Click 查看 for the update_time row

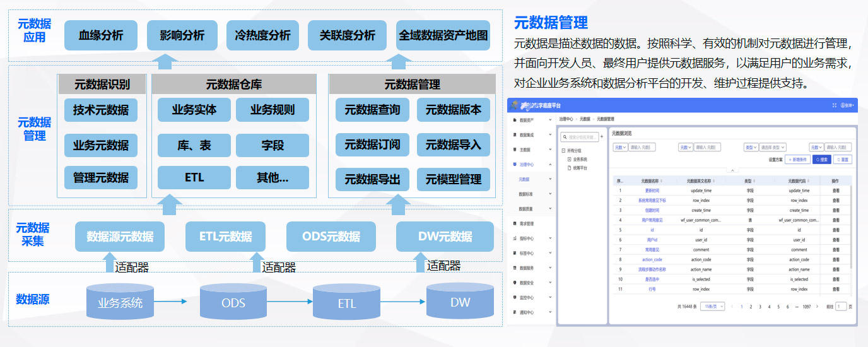coord(836,191)
